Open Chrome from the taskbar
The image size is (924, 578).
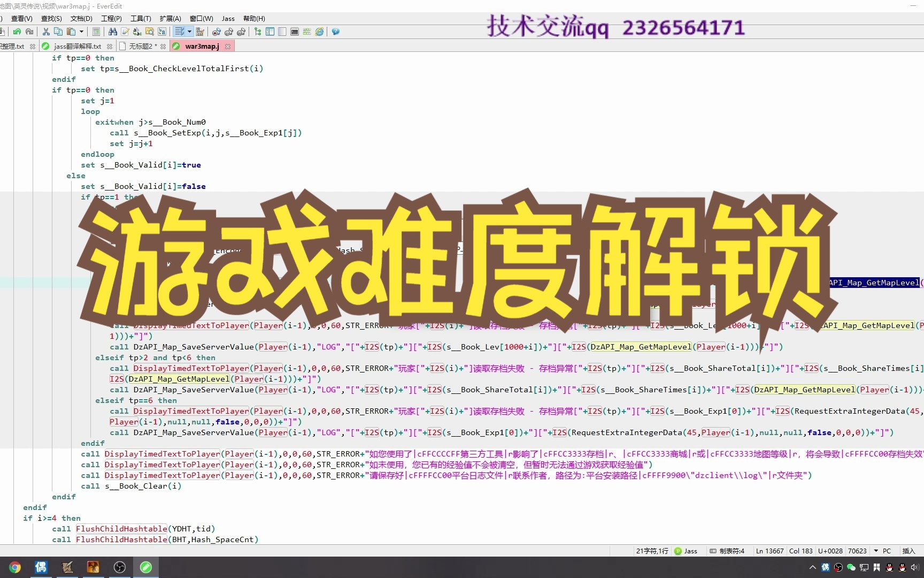pos(15,567)
